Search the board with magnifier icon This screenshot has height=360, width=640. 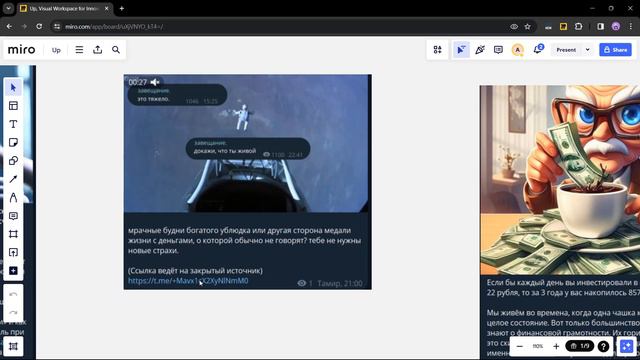(x=116, y=50)
